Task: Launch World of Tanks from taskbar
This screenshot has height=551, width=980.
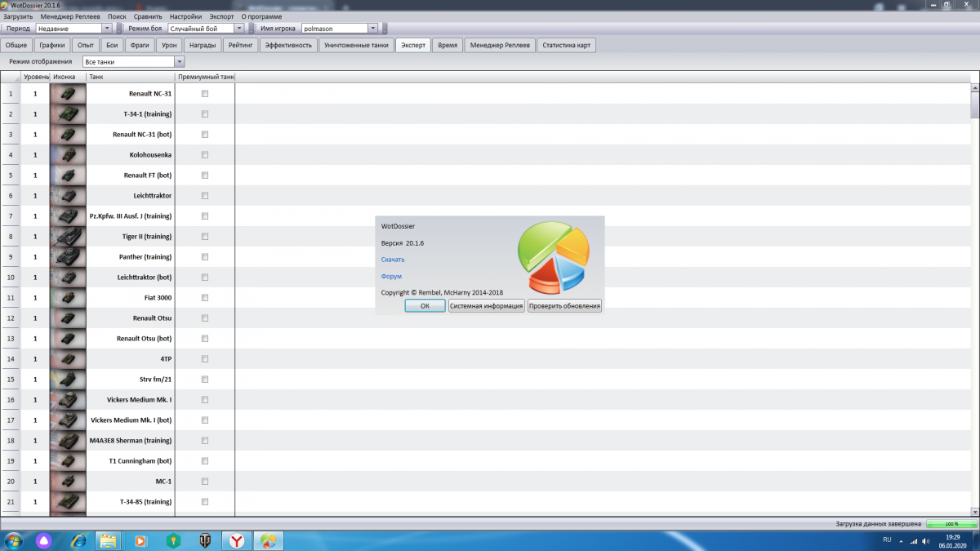Action: click(204, 540)
